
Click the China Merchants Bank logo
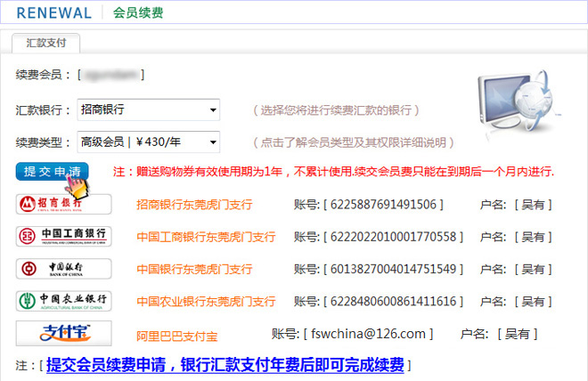pyautogui.click(x=64, y=205)
